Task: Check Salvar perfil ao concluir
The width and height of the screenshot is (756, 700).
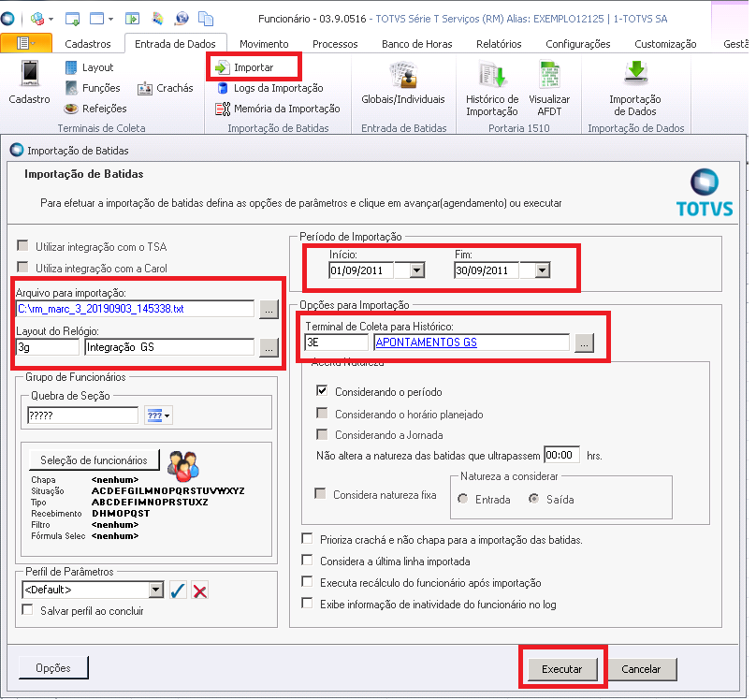Action: (27, 610)
